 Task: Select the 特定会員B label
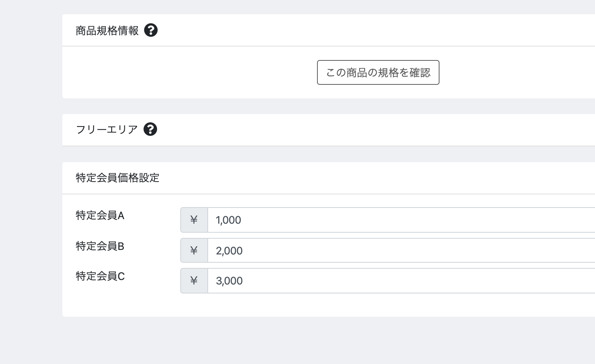click(x=100, y=246)
